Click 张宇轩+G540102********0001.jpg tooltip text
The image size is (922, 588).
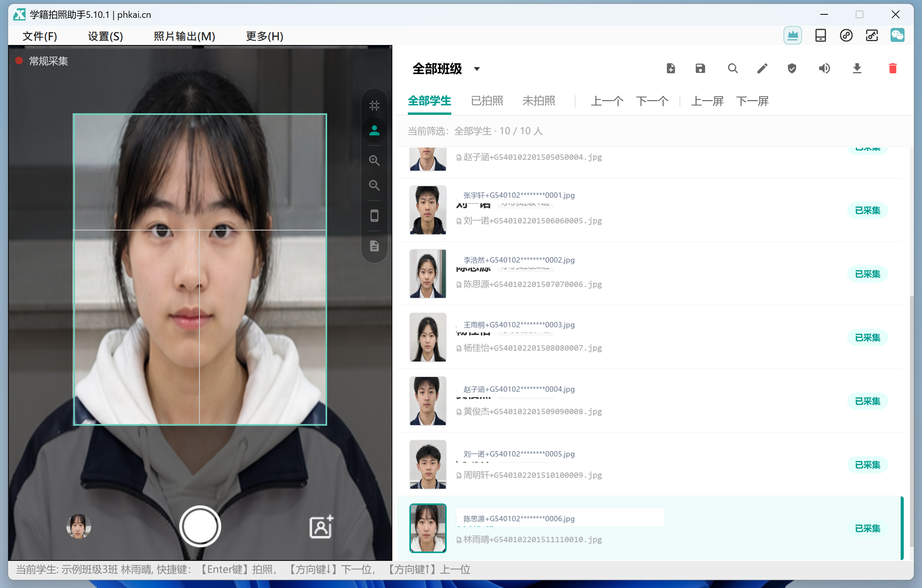point(519,195)
